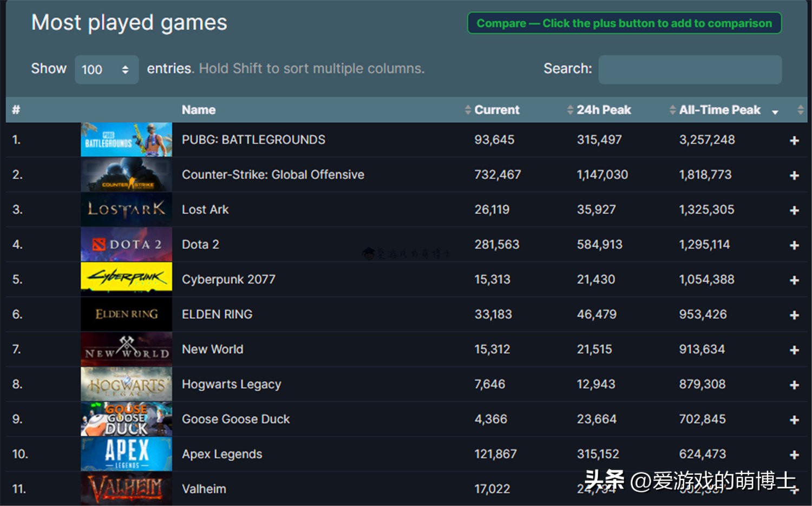
Task: Click the Goose Goose Duck entry
Action: click(x=235, y=419)
